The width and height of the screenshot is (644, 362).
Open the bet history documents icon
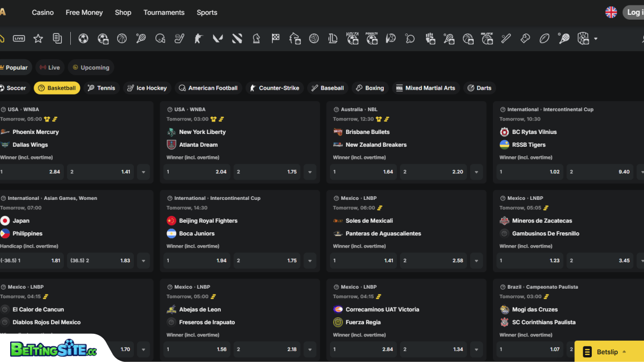57,38
